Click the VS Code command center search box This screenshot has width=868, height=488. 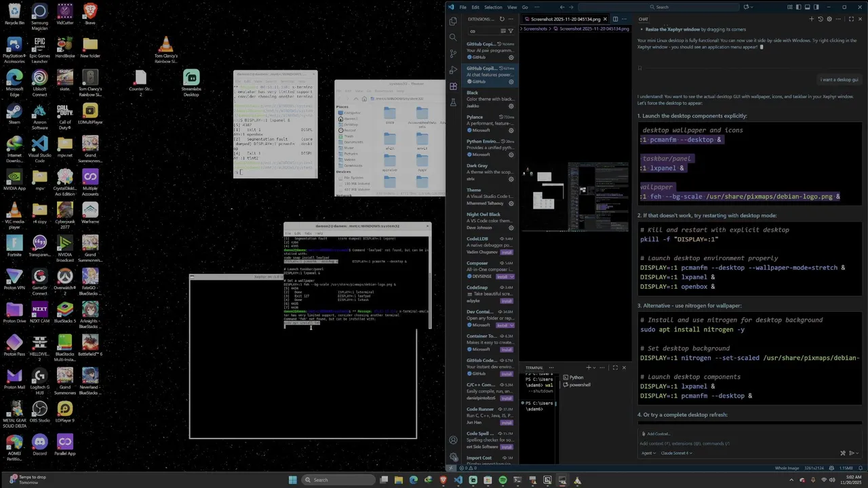pos(659,7)
